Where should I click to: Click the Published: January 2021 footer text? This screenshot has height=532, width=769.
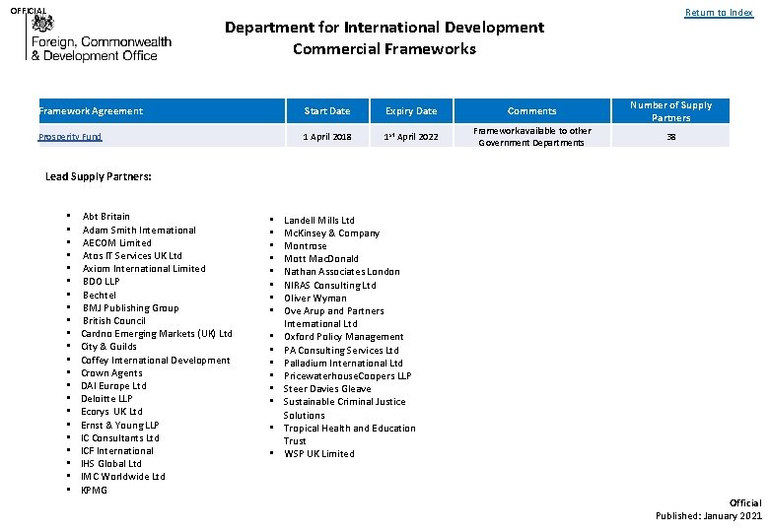coord(708,516)
